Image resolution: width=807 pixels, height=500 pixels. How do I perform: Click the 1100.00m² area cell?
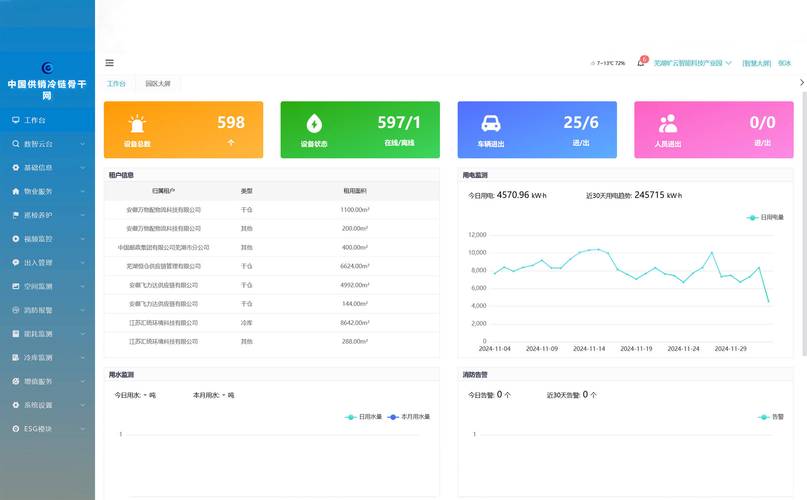[355, 210]
